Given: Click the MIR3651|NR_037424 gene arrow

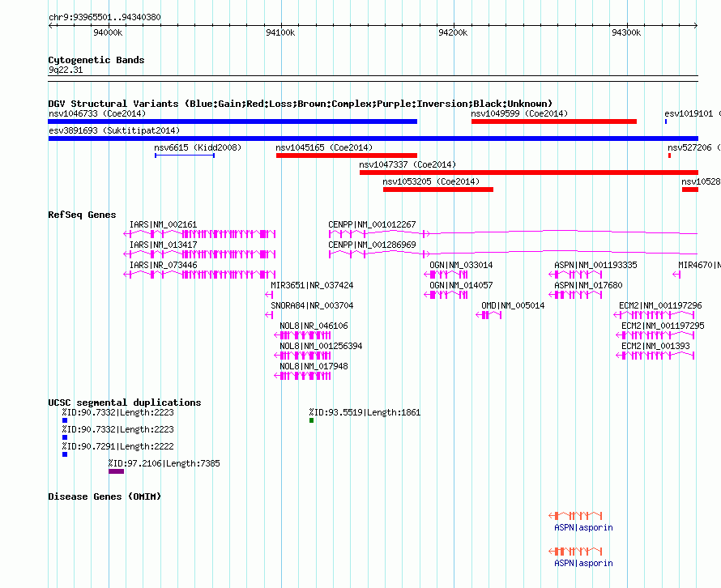Looking at the screenshot, I should click(270, 295).
